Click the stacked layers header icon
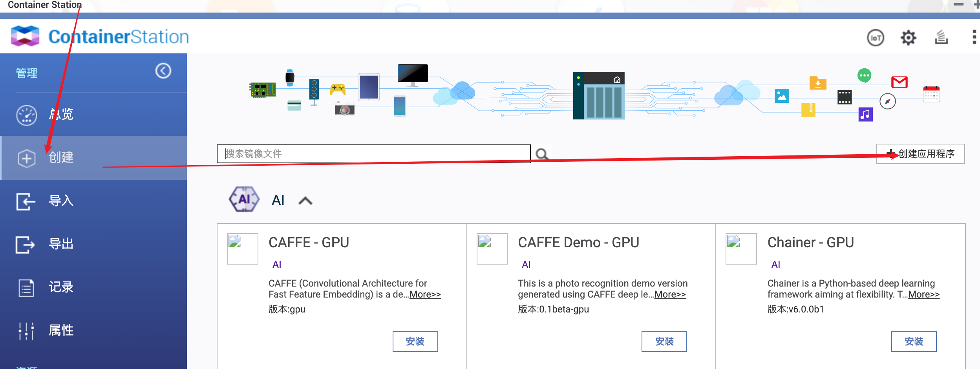Viewport: 980px width, 369px height. [941, 37]
